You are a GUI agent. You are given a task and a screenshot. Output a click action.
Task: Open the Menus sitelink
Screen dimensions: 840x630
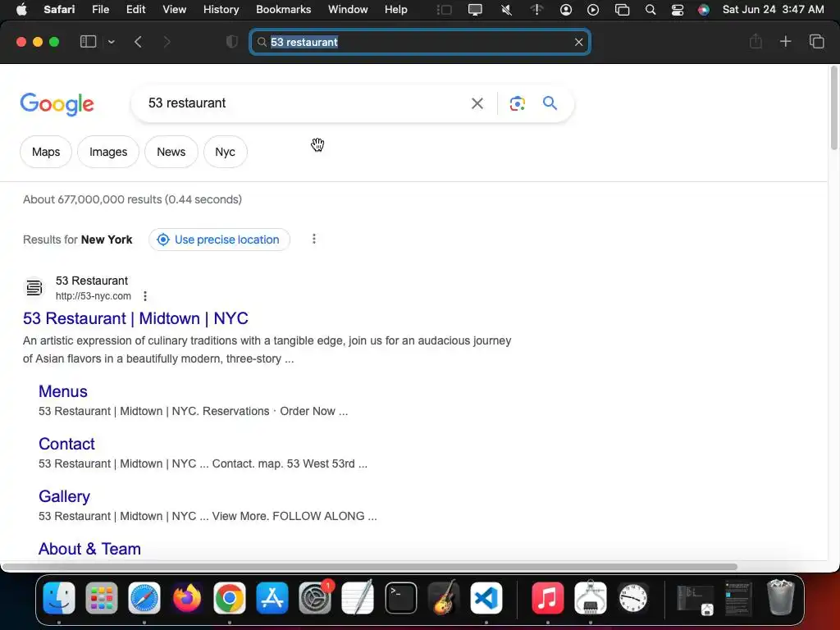click(62, 391)
